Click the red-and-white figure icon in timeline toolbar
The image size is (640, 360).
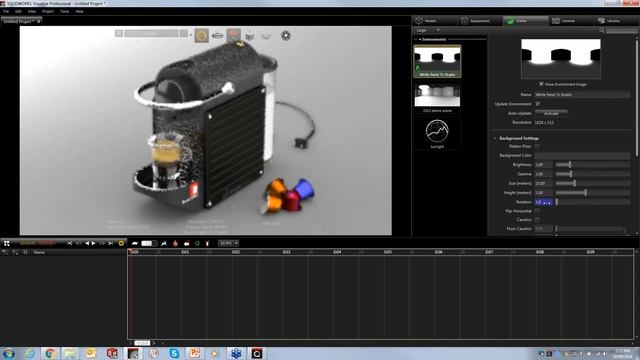coord(207,243)
